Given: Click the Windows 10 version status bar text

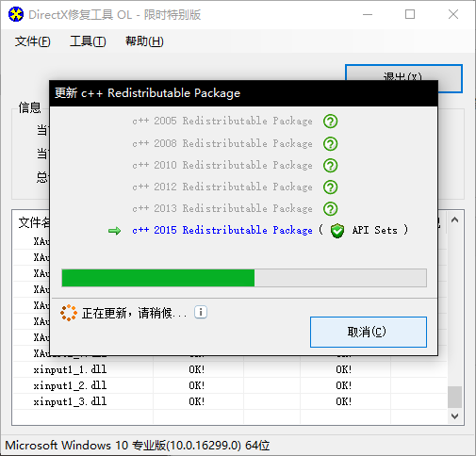Looking at the screenshot, I should [x=138, y=446].
